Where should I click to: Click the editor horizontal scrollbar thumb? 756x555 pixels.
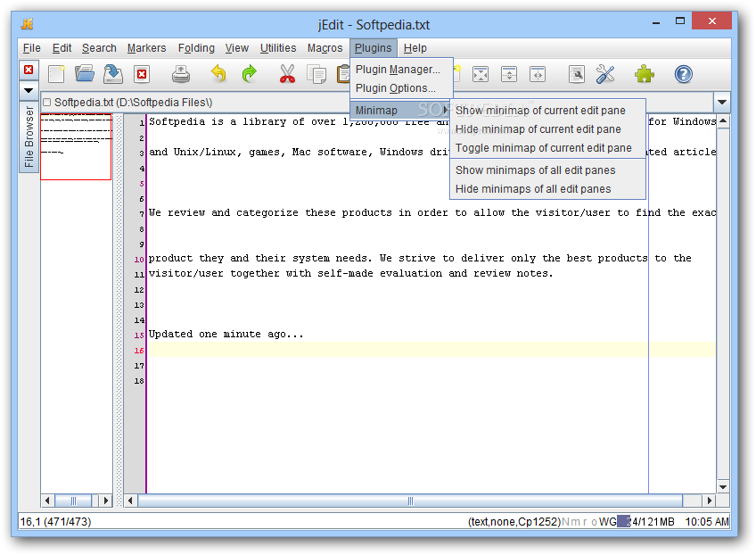click(x=410, y=501)
